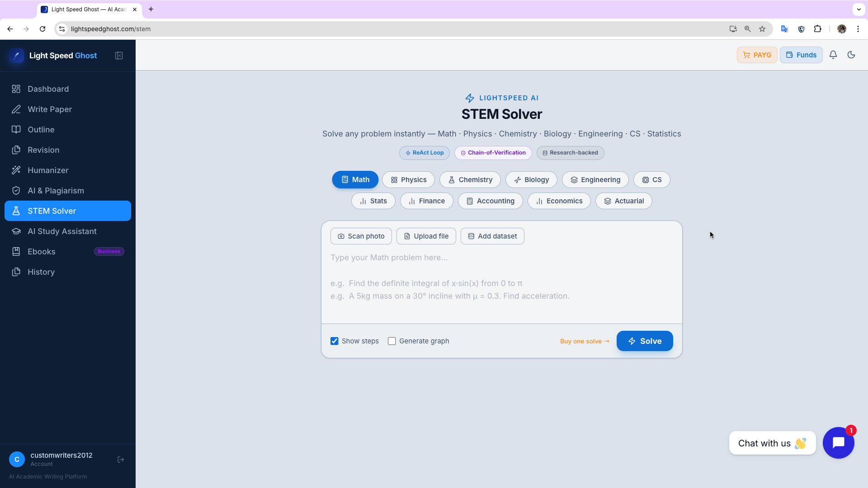Click the Chat with us bubble
This screenshot has height=488, width=868.
point(773,443)
